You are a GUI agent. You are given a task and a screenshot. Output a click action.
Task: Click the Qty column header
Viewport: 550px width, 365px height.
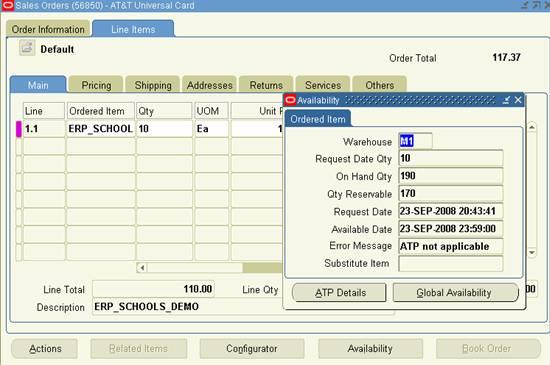[x=164, y=111]
